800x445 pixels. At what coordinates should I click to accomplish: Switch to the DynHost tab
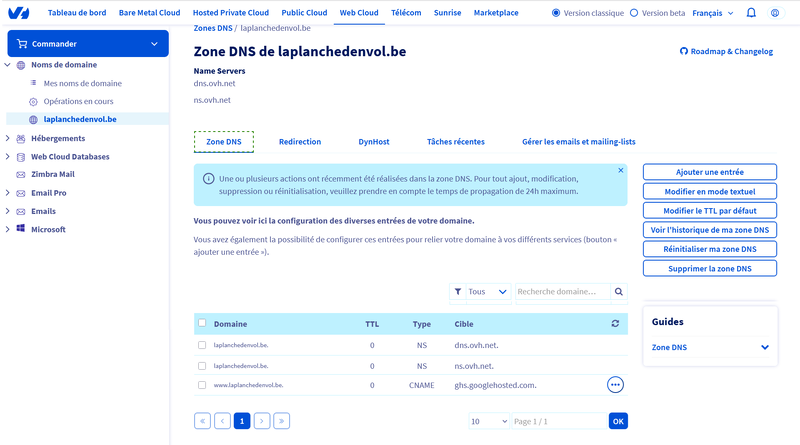pyautogui.click(x=373, y=142)
